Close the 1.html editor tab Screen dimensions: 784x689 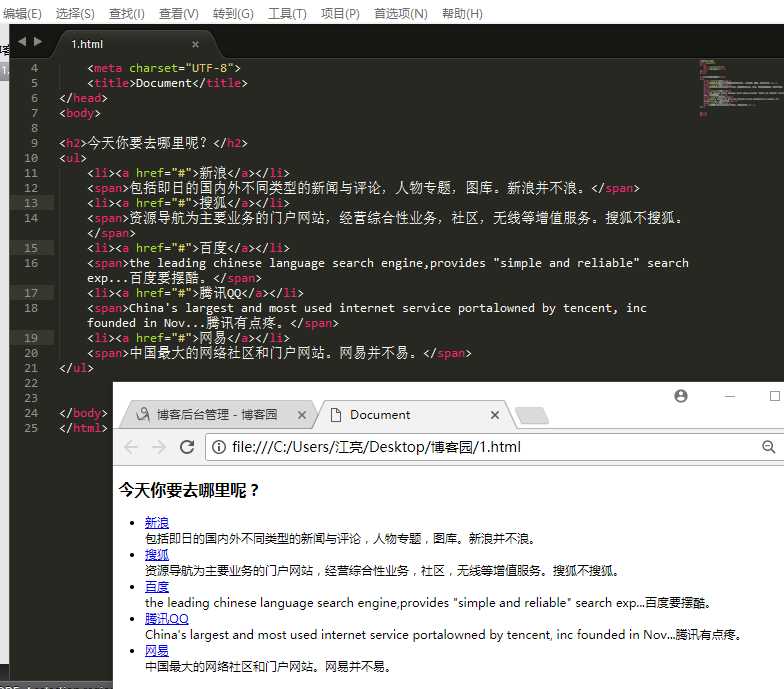pos(196,44)
